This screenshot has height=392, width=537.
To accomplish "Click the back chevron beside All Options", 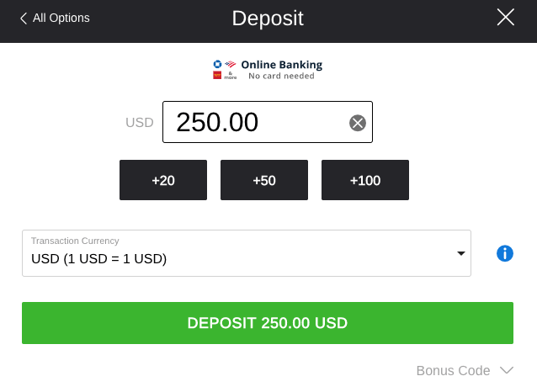I will tap(24, 19).
